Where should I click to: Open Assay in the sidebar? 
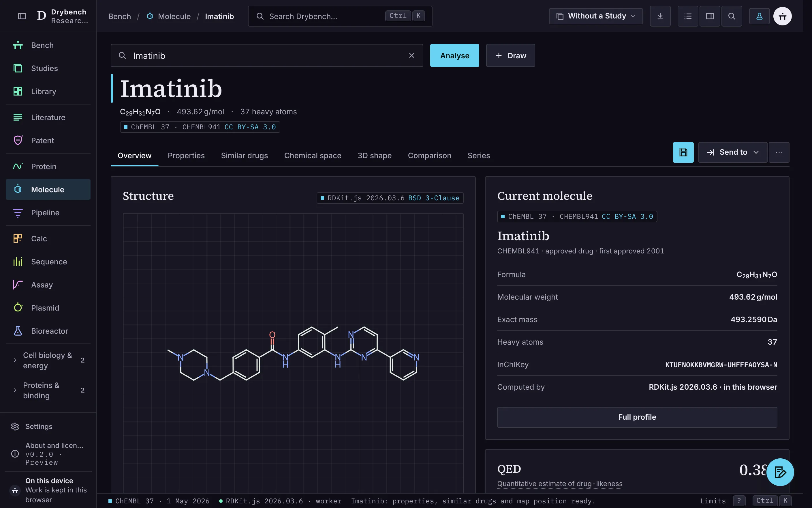pyautogui.click(x=48, y=285)
